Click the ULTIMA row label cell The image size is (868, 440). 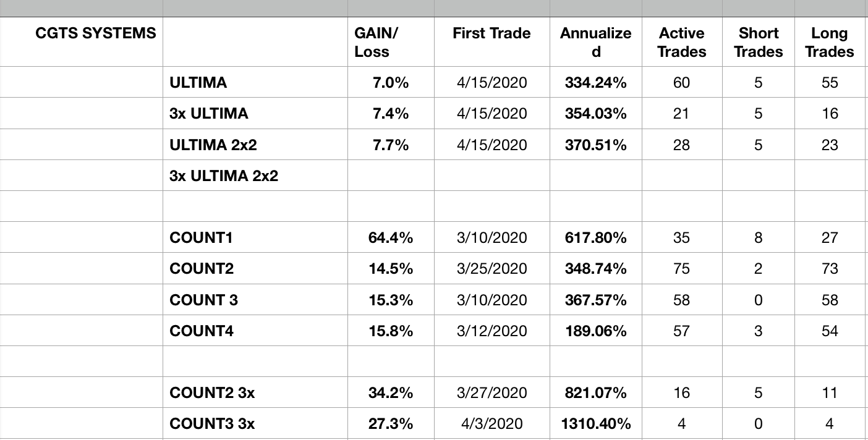pos(198,82)
